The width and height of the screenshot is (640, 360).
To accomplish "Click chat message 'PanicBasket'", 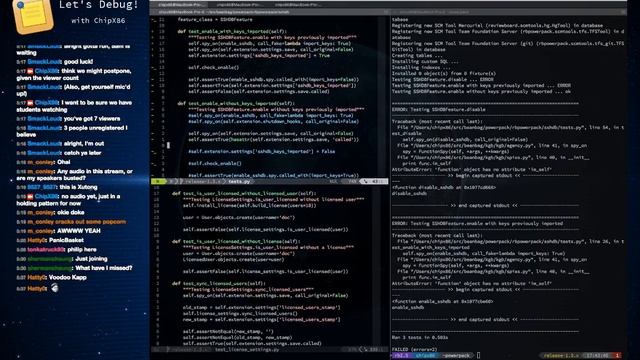I will point(66,240).
